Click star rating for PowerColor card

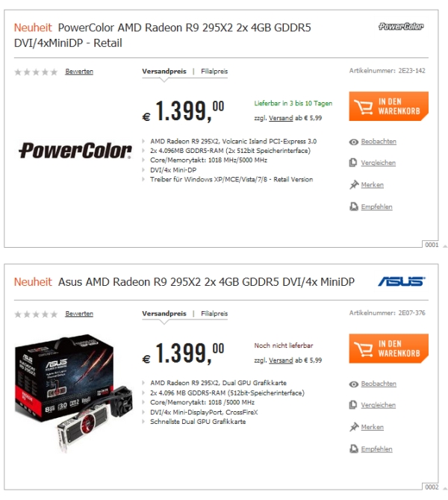point(36,72)
